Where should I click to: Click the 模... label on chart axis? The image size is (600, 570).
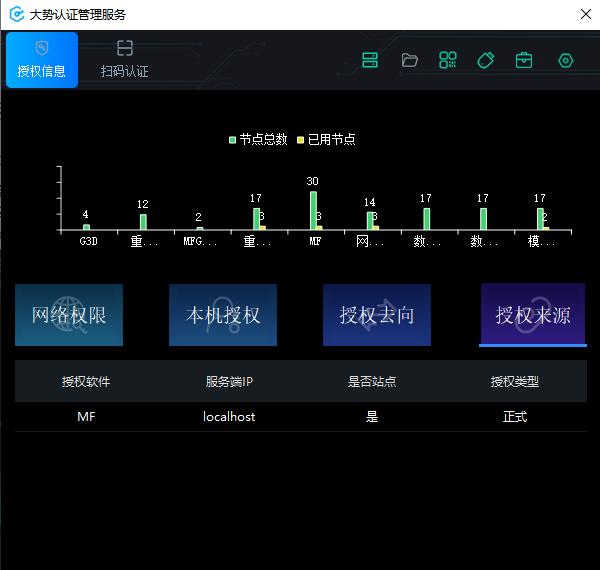[x=541, y=241]
